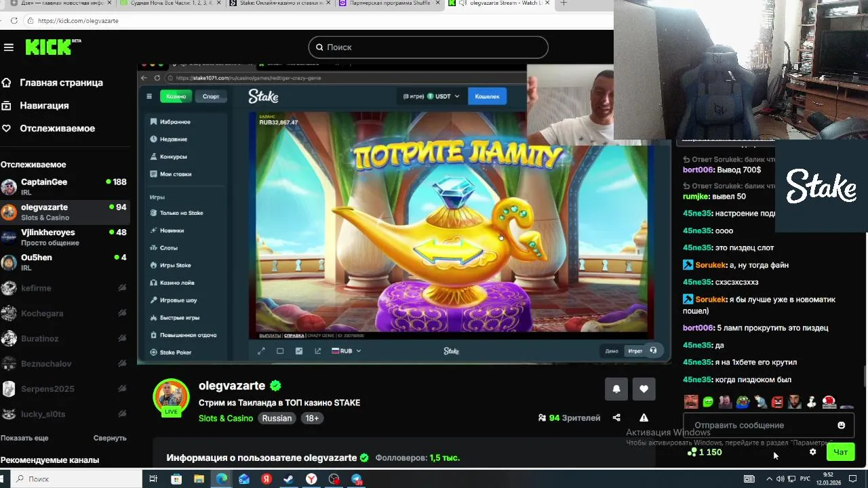Screen dimensions: 868x488
Task: Expand list with Показать еще
Action: [24, 438]
